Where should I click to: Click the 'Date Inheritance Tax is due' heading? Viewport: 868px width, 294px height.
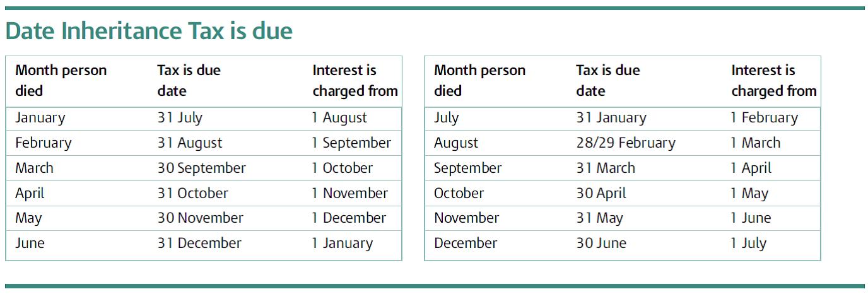(x=149, y=30)
